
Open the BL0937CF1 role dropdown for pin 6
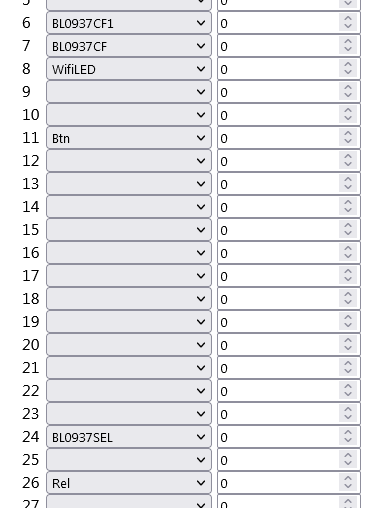(x=129, y=23)
